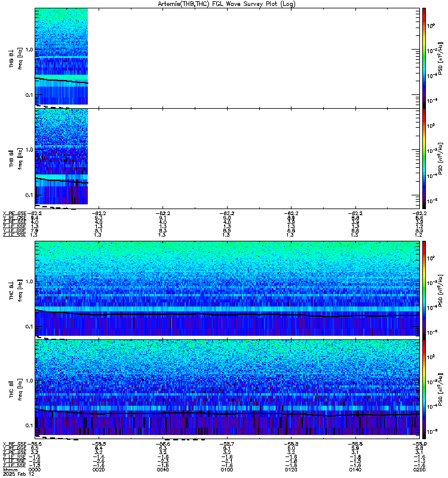Click the PSD [nT²/Hz] label beside THC B∥ color bar
Screen dimensions: 448x478
pyautogui.click(x=440, y=390)
